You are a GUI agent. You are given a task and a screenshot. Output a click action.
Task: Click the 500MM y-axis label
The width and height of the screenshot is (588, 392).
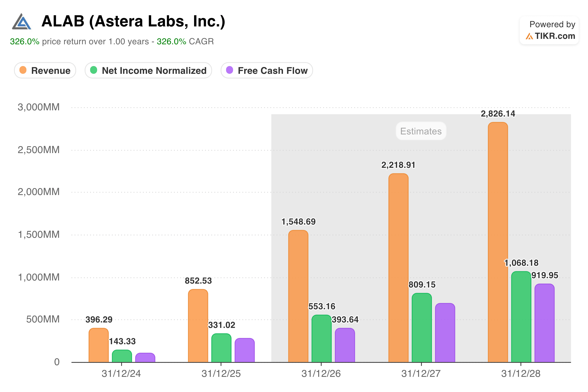(43, 320)
